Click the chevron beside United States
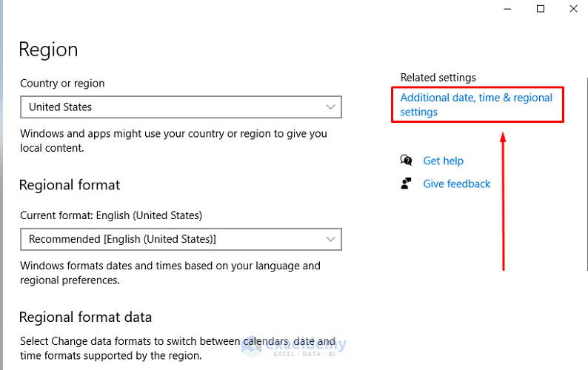 click(x=331, y=107)
